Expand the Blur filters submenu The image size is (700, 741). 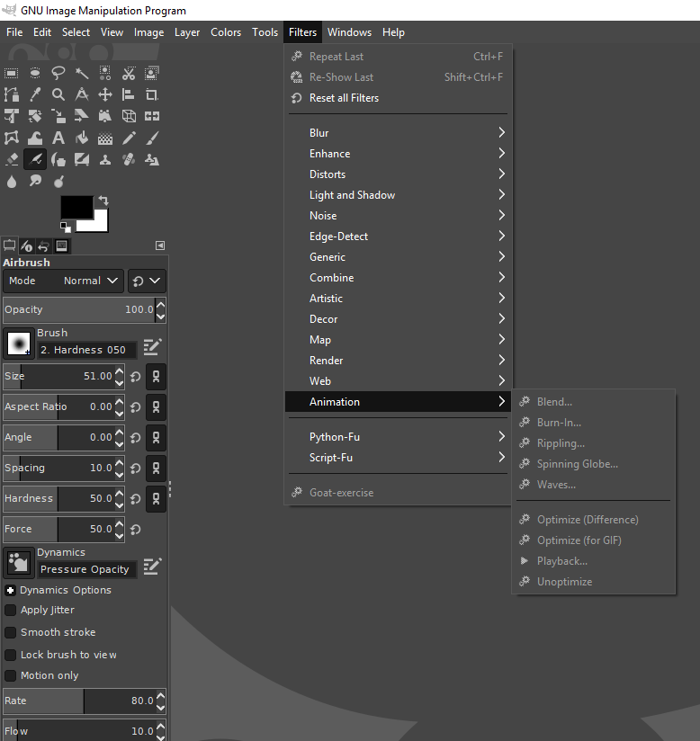(399, 133)
